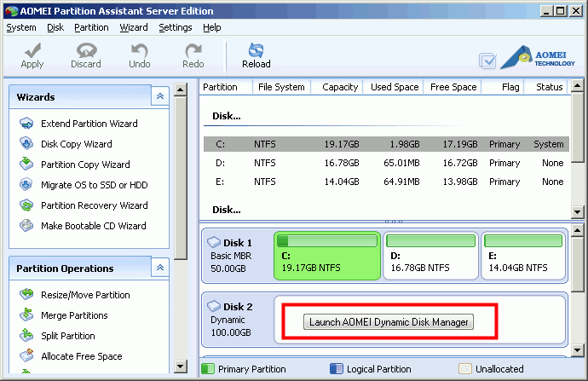Image resolution: width=588 pixels, height=381 pixels.
Task: Click the Status column header
Action: pyautogui.click(x=547, y=87)
